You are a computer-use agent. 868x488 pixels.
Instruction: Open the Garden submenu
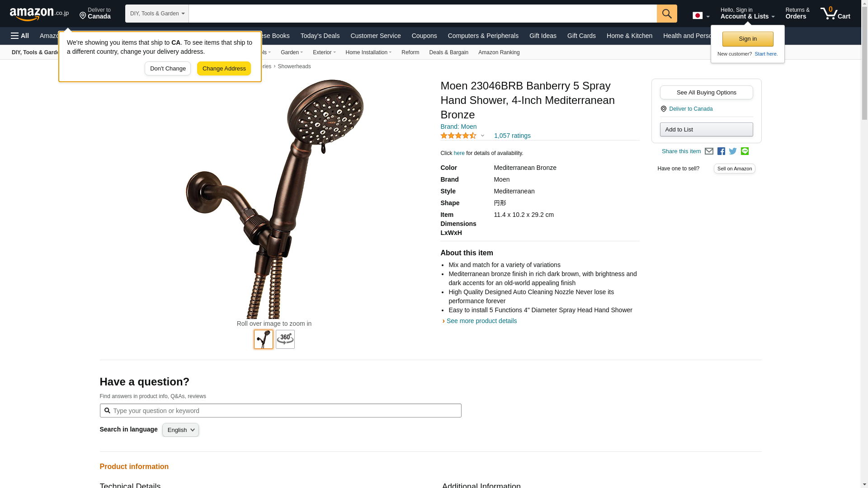292,52
